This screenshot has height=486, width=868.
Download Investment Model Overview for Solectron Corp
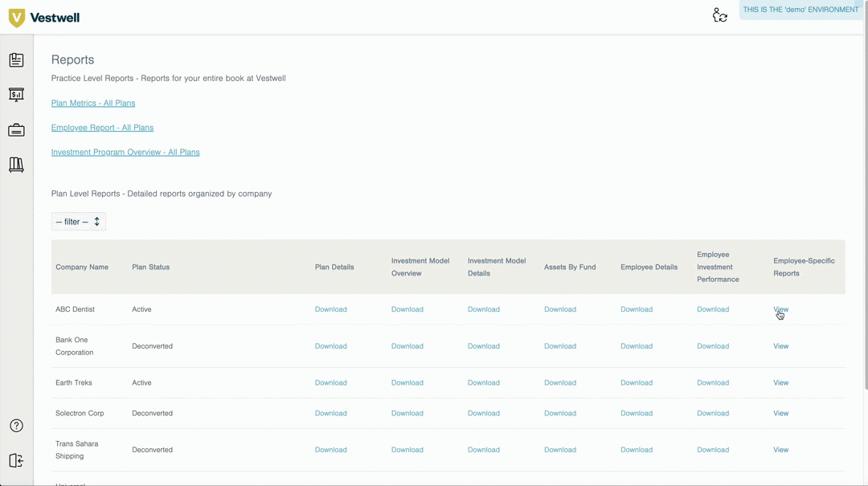(x=407, y=413)
